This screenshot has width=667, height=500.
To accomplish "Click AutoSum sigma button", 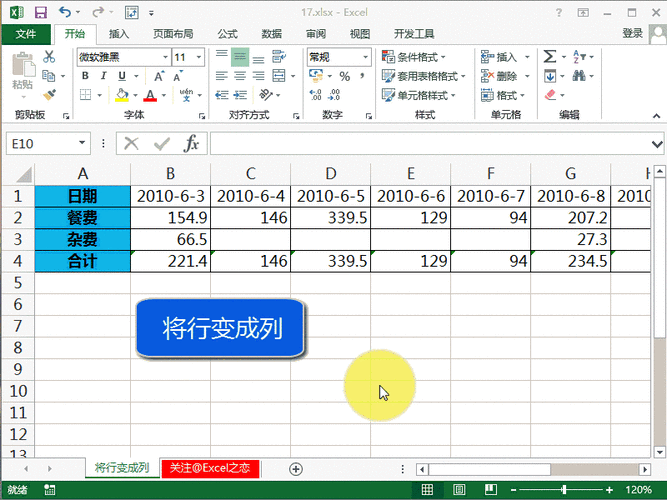I will (x=550, y=57).
